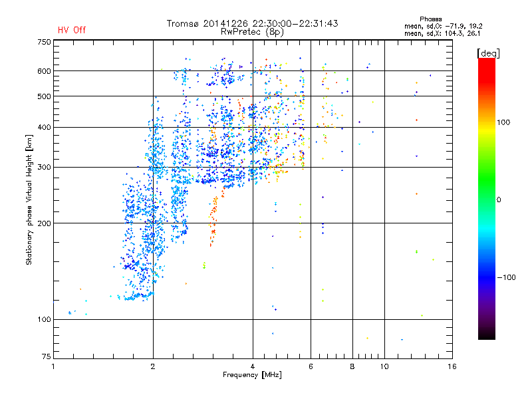Click the x-axis '2' frequency label
Image resolution: width=532 pixels, height=399 pixels.
[153, 366]
